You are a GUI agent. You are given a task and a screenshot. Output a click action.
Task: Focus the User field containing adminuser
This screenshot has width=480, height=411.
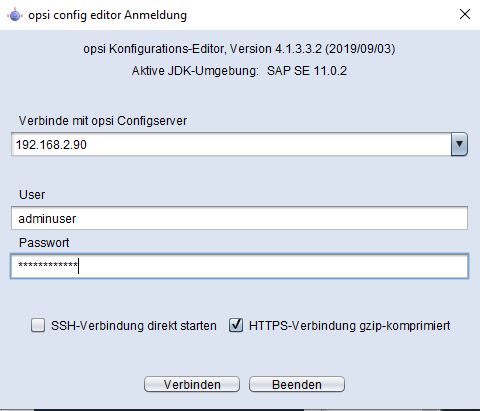239,218
